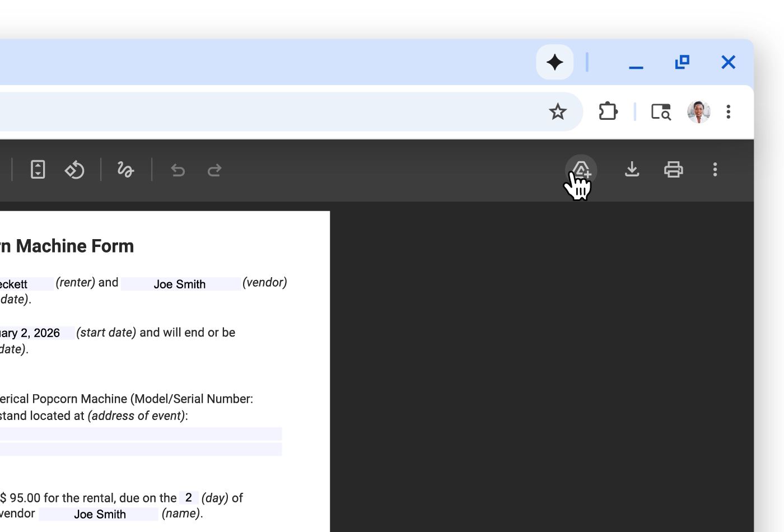Viewport: 784px width, 532px height.
Task: Download the PDF file
Action: tap(632, 169)
